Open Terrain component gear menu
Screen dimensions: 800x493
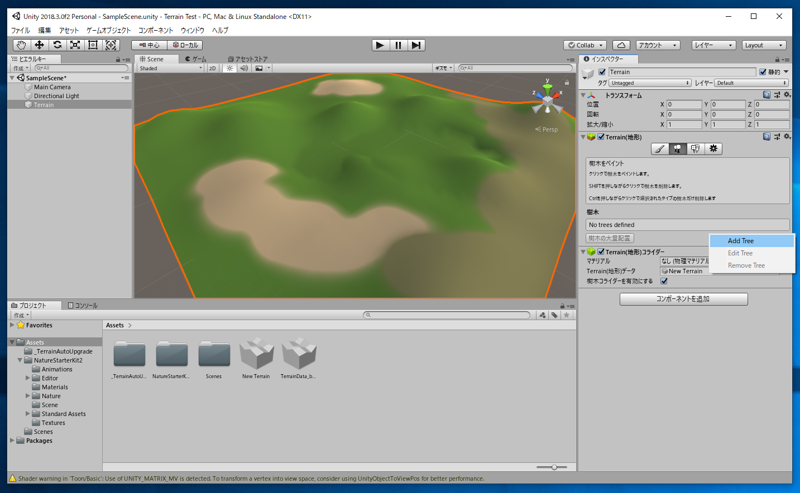(787, 136)
